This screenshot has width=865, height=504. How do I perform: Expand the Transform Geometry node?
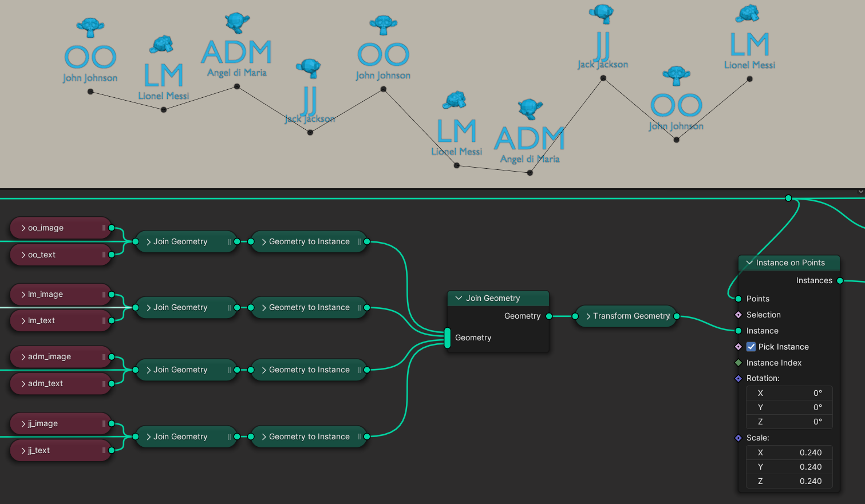[588, 316]
